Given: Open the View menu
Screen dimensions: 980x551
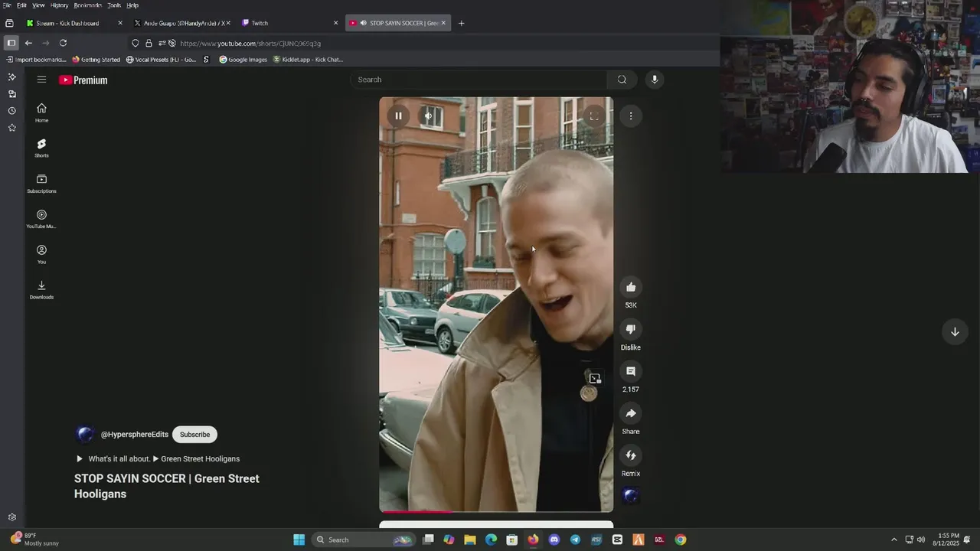Looking at the screenshot, I should click(x=38, y=5).
